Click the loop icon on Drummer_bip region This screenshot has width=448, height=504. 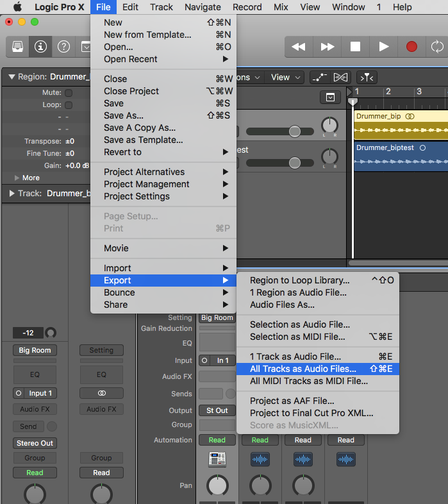coord(410,116)
